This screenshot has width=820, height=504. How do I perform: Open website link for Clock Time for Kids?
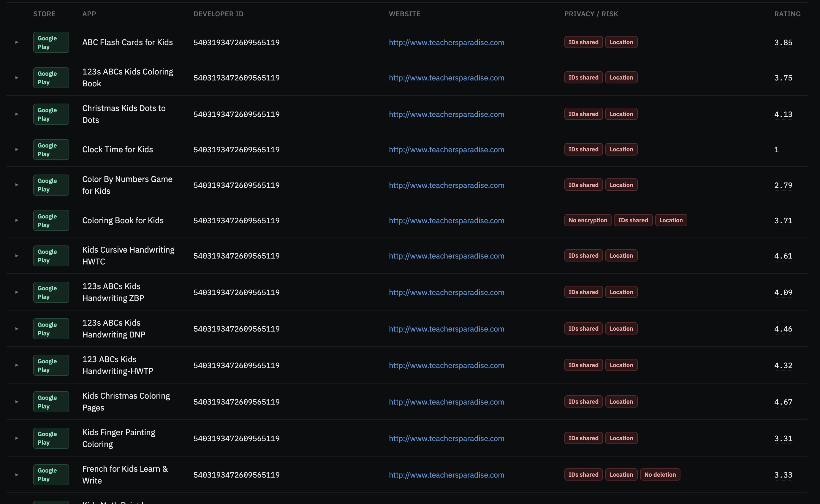446,149
